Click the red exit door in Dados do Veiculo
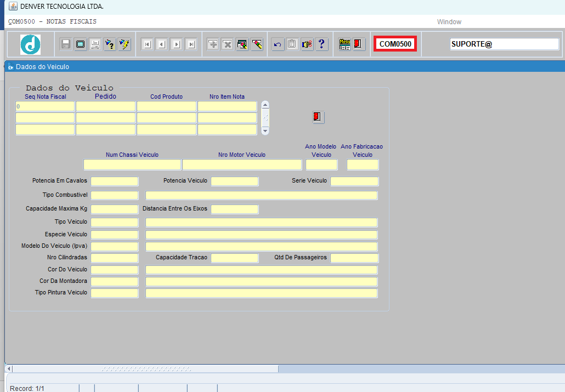This screenshot has height=392, width=565. pos(318,117)
